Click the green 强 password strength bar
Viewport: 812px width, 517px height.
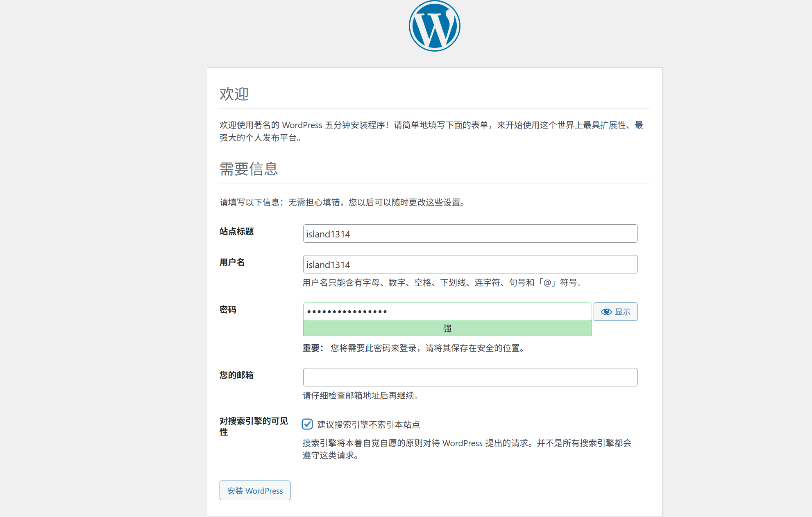point(447,328)
